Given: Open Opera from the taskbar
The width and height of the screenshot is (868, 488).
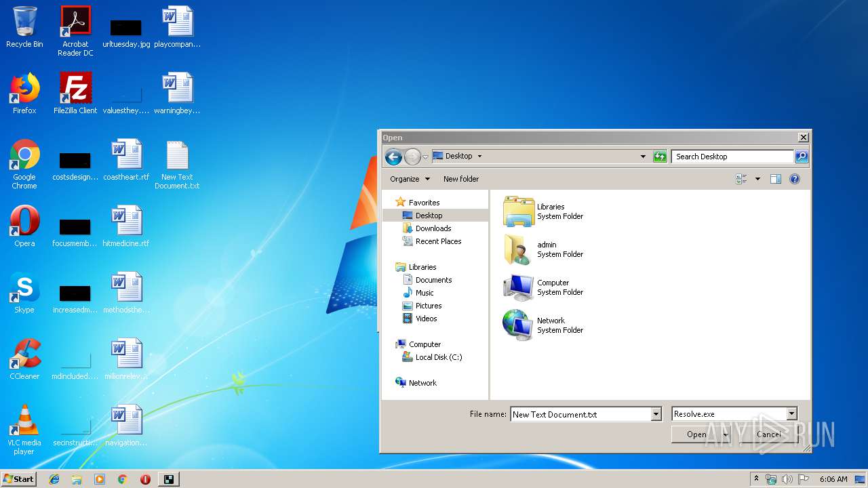Looking at the screenshot, I should 145,479.
